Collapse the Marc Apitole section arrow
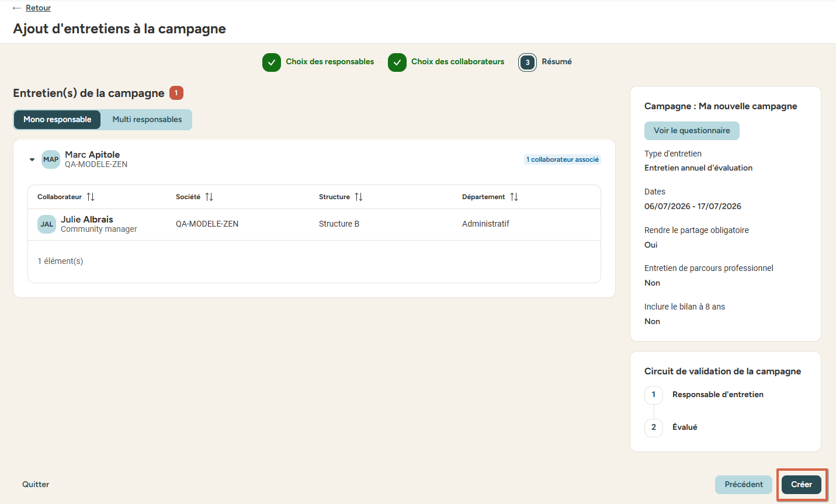836x504 pixels. click(32, 159)
